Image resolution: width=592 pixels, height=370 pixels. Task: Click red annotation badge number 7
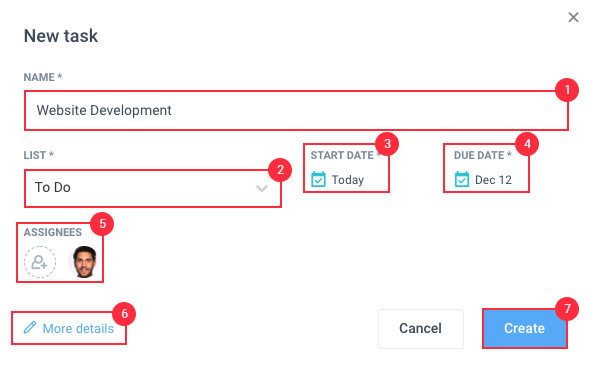click(567, 309)
